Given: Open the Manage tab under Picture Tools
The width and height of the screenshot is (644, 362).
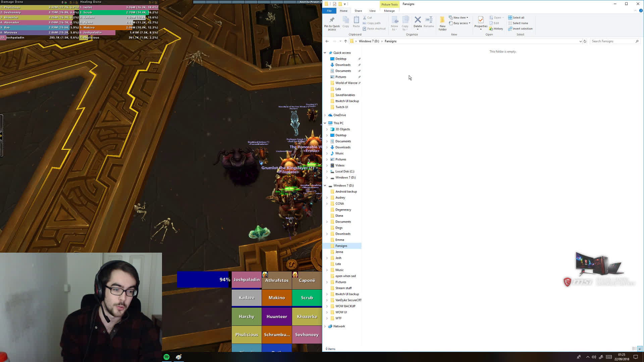Looking at the screenshot, I should click(389, 10).
